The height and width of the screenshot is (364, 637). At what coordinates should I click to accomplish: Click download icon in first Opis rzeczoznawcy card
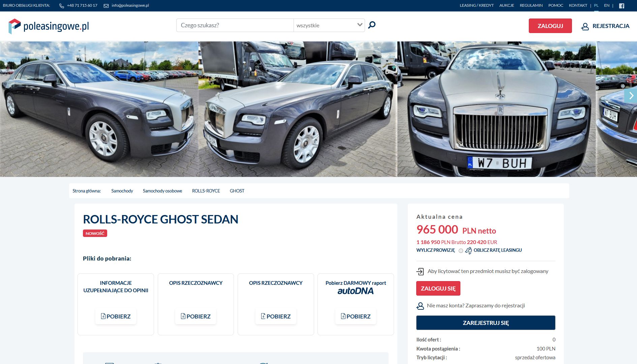(183, 316)
